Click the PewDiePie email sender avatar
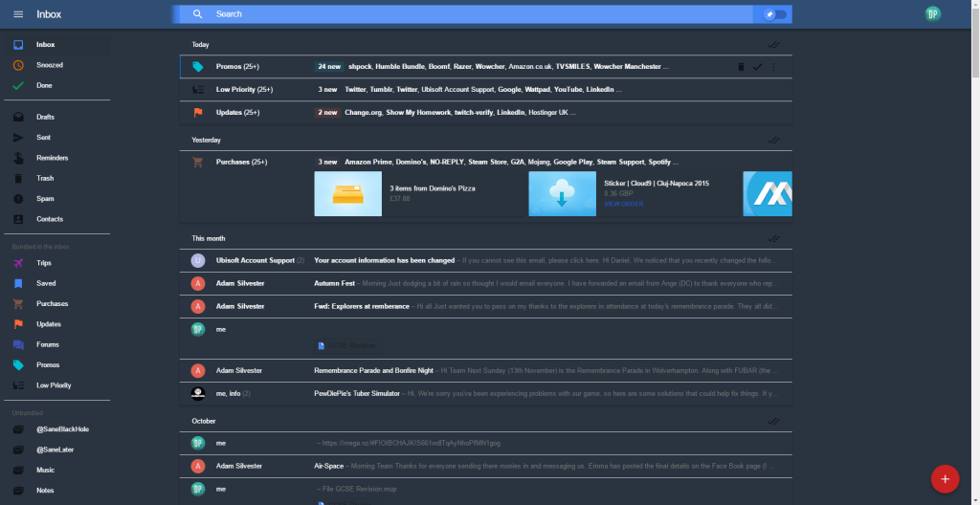The height and width of the screenshot is (505, 980). pos(198,394)
